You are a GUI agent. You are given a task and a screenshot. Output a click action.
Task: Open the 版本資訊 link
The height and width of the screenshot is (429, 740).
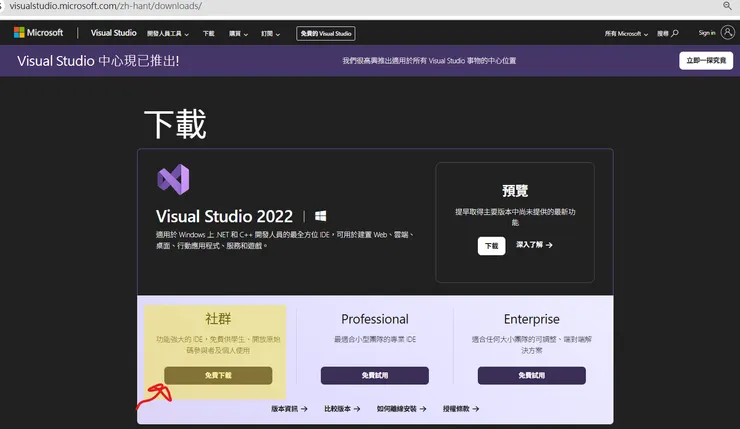coord(289,409)
